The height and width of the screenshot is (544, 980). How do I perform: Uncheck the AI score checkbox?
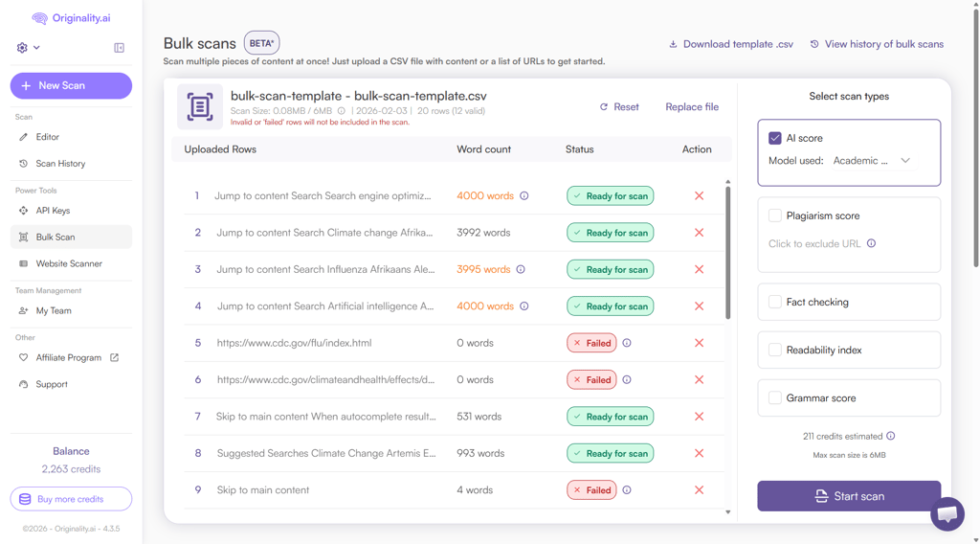[775, 138]
